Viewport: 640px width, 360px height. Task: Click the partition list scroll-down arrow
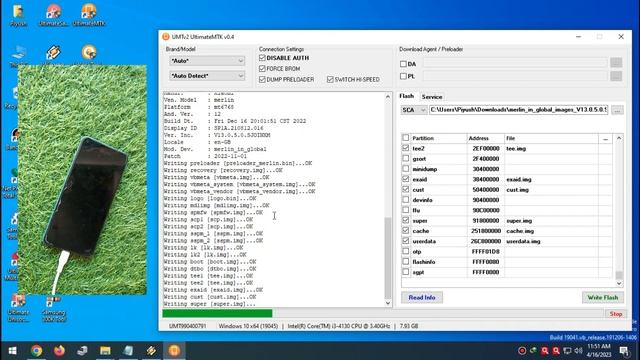tap(619, 283)
